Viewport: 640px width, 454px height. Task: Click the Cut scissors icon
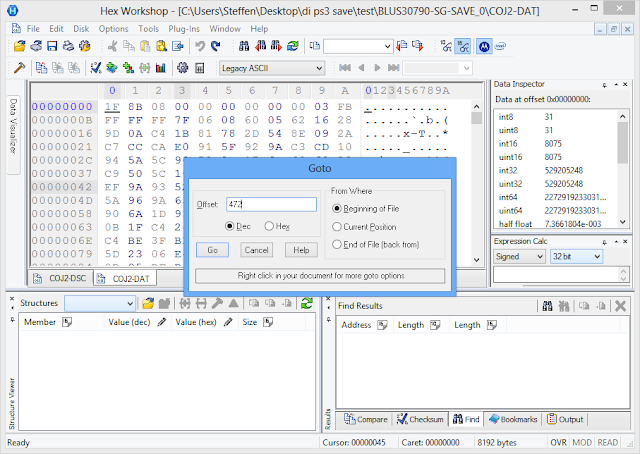coord(113,46)
